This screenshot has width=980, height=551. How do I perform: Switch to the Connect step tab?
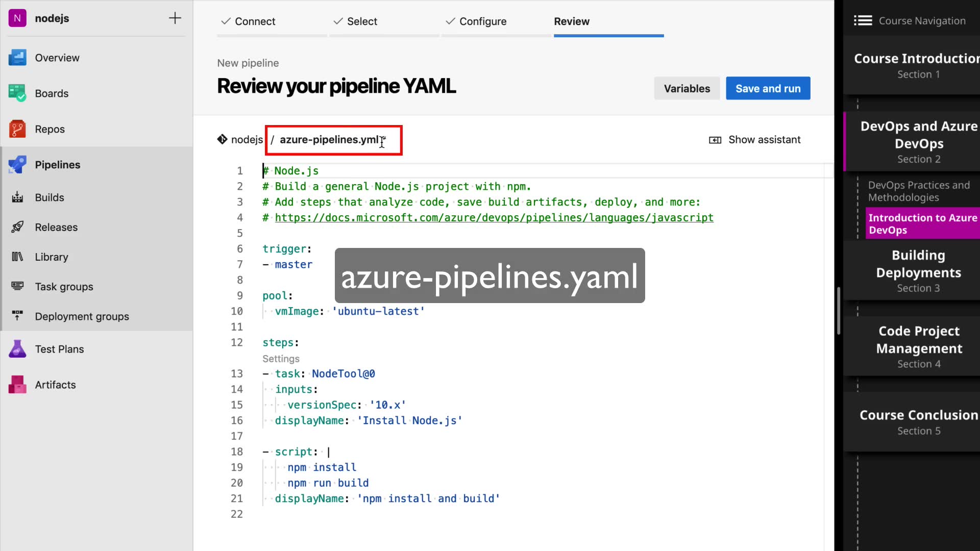point(254,21)
